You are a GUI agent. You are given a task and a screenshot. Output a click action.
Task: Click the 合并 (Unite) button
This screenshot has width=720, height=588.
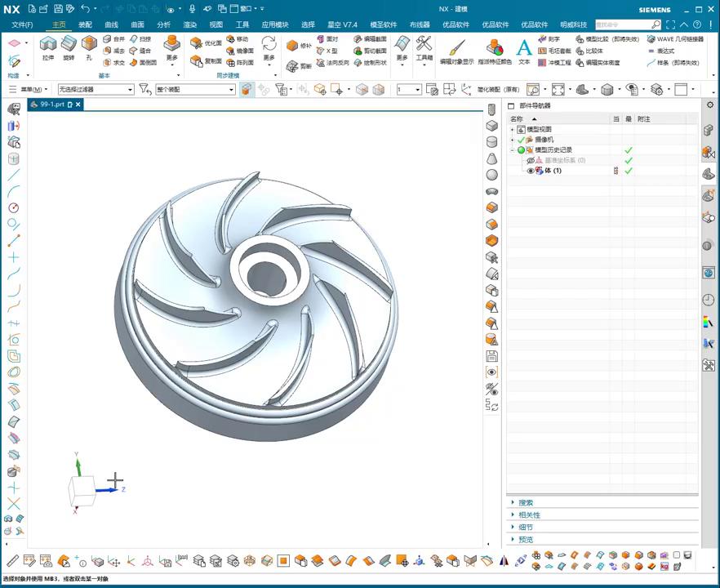click(113, 39)
